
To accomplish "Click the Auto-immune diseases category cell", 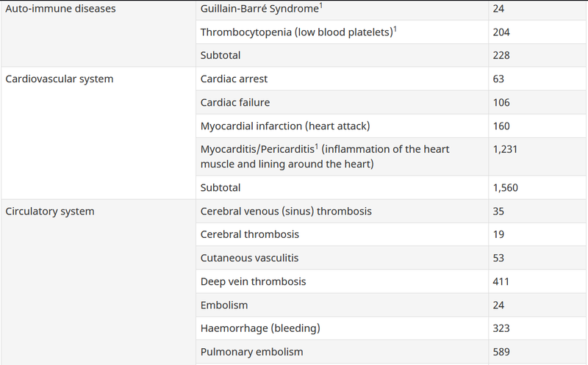I will [x=60, y=9].
